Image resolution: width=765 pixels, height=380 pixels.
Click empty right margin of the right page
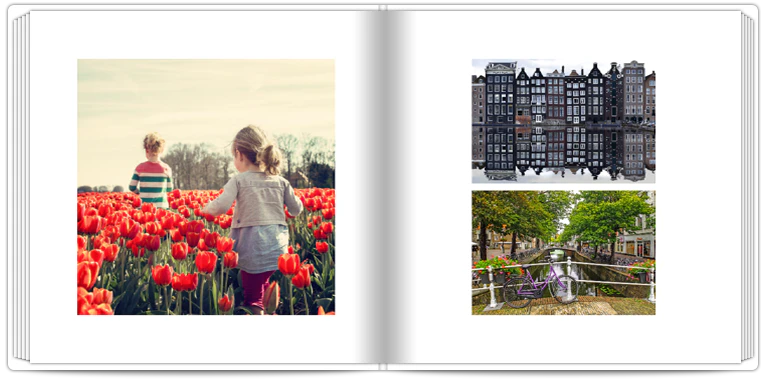tap(698, 188)
